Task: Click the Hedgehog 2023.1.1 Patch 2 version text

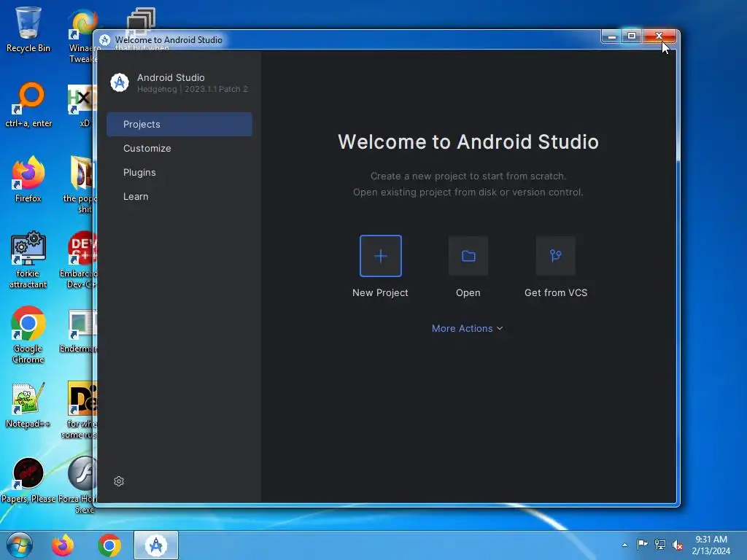Action: (x=193, y=89)
